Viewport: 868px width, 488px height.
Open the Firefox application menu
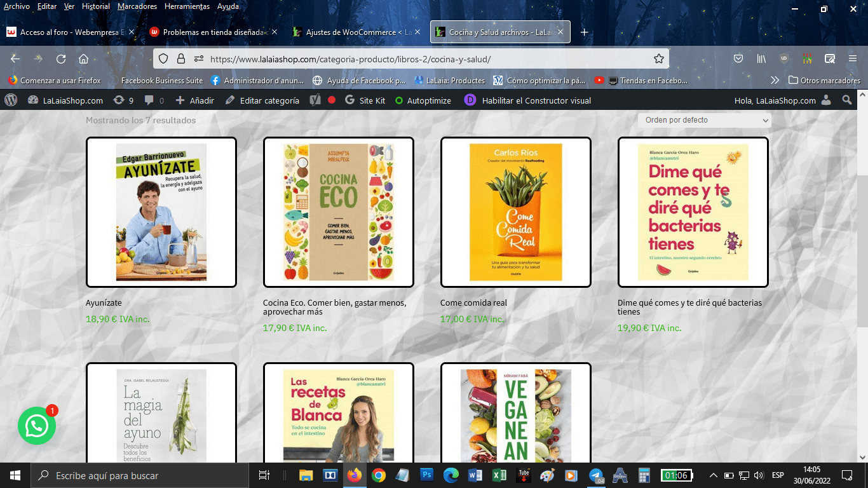[x=853, y=58]
